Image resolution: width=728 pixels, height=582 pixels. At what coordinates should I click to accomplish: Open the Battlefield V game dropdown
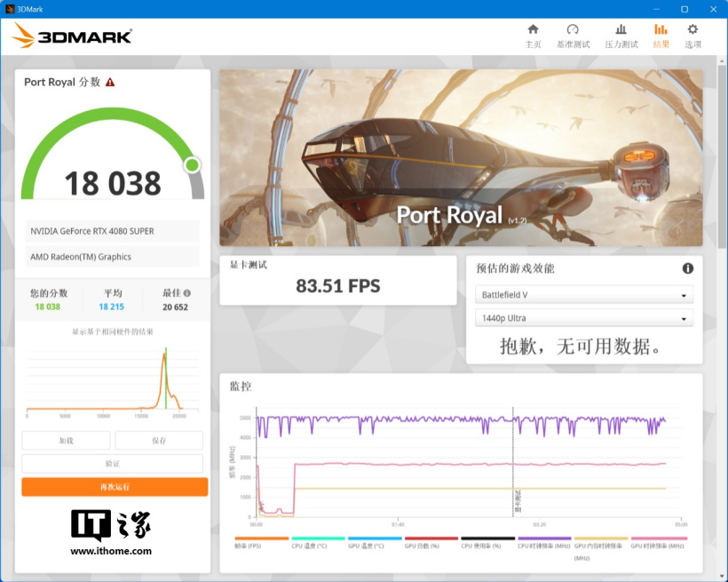coord(584,295)
